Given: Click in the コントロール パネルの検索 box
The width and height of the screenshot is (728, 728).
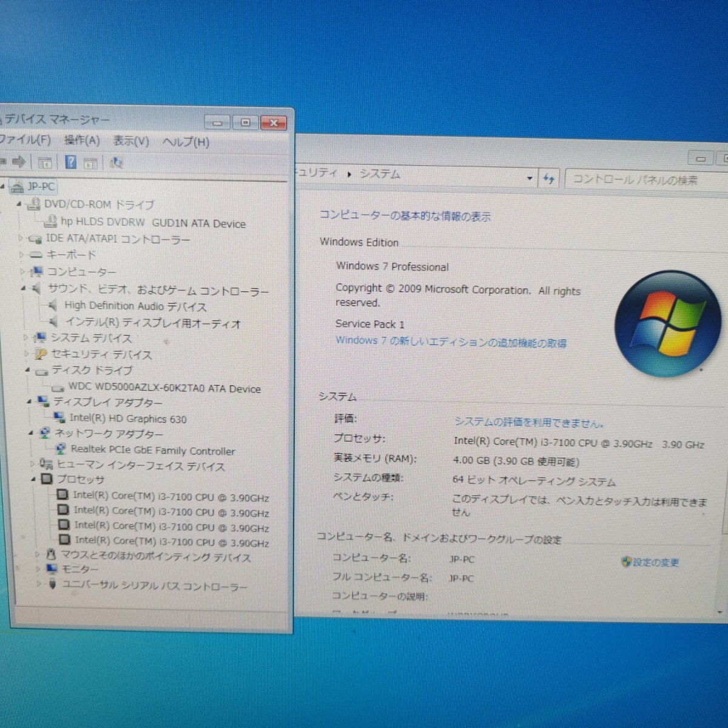Looking at the screenshot, I should pos(647,180).
